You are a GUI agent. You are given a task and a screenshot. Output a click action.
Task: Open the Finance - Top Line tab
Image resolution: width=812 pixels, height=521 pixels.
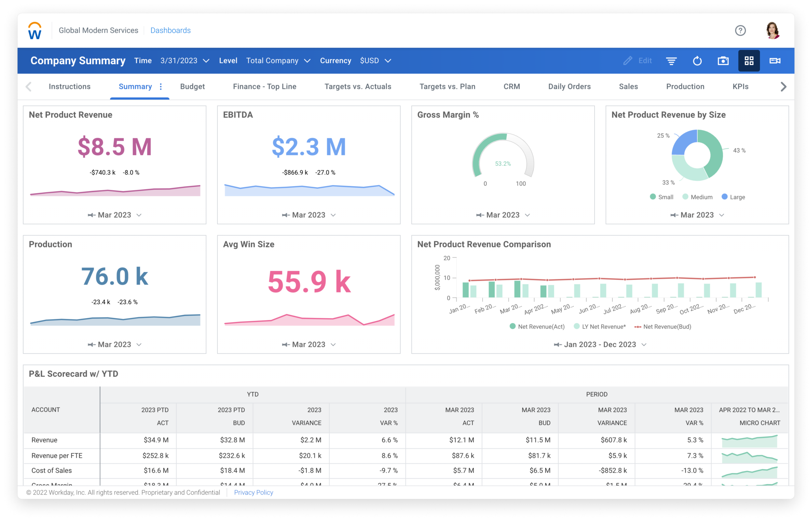tap(264, 86)
